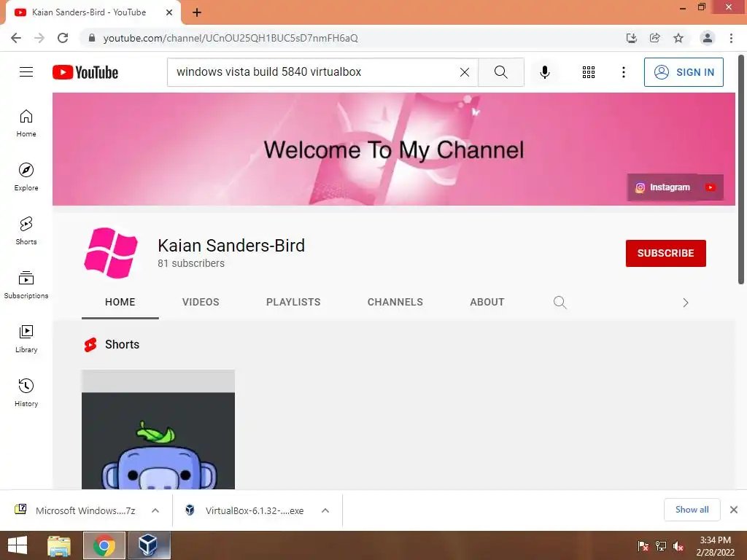Click the YouTube logo

tap(85, 72)
